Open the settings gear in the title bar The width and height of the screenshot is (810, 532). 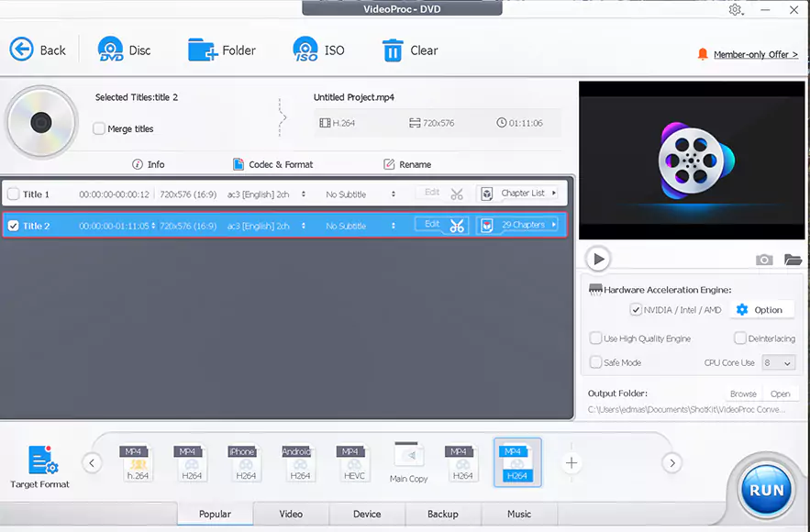coord(736,10)
